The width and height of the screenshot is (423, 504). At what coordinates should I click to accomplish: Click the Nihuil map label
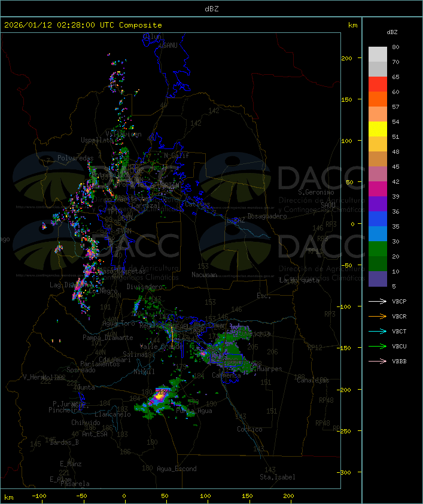pos(144,372)
